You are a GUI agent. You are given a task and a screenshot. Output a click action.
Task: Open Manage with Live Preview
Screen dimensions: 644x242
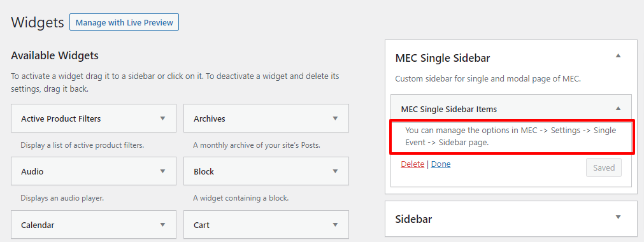pos(124,22)
